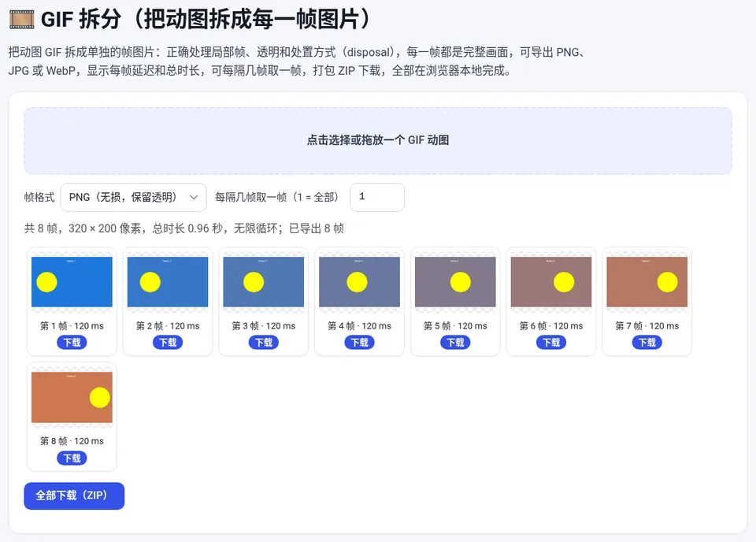Select the frame 1 thumbnail image
The height and width of the screenshot is (542, 756).
[x=72, y=282]
